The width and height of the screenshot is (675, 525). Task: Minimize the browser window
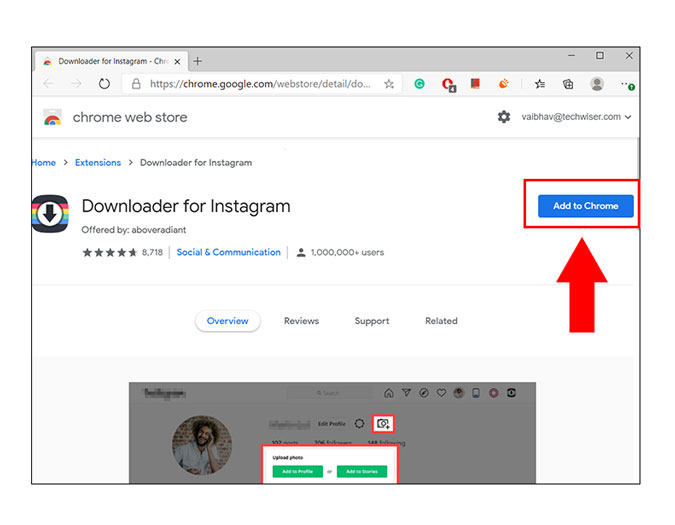(571, 56)
